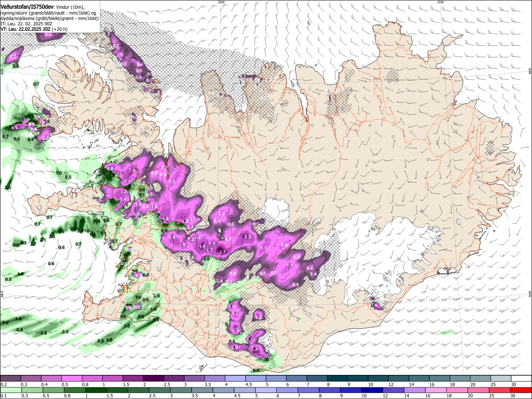Image resolution: width=532 pixels, height=399 pixels.
Task: Pick the lightest green 0.1 swatch in rain scale
Action: point(11,391)
